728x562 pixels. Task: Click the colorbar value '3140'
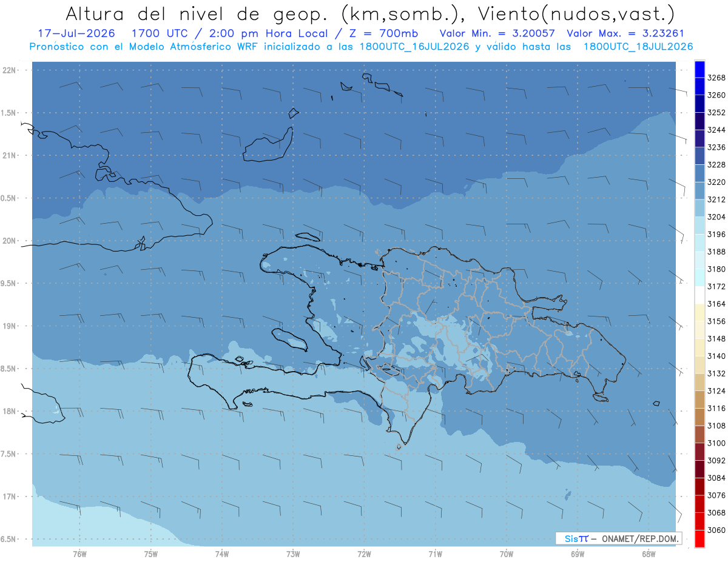716,356
